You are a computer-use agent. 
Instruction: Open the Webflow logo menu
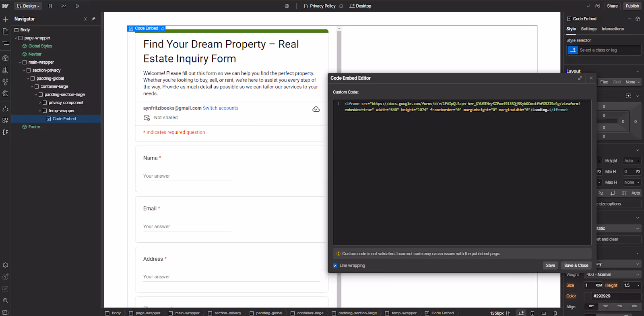point(6,6)
